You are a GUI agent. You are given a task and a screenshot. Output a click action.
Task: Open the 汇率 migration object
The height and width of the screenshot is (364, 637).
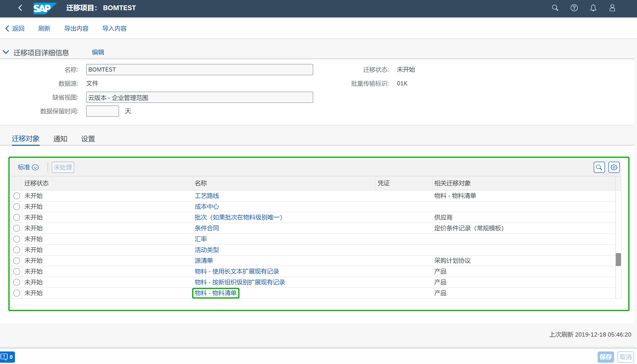click(x=201, y=239)
